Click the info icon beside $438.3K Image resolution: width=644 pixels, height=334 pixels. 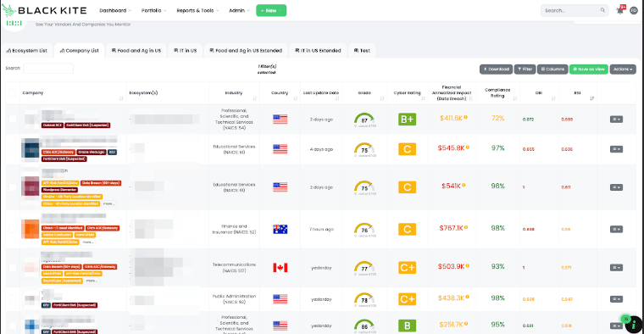click(x=467, y=297)
